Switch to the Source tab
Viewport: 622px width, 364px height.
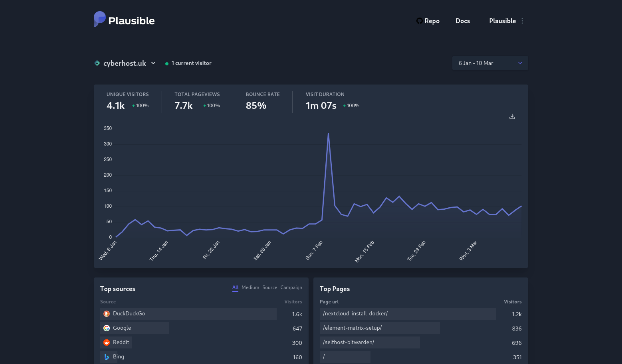point(269,287)
